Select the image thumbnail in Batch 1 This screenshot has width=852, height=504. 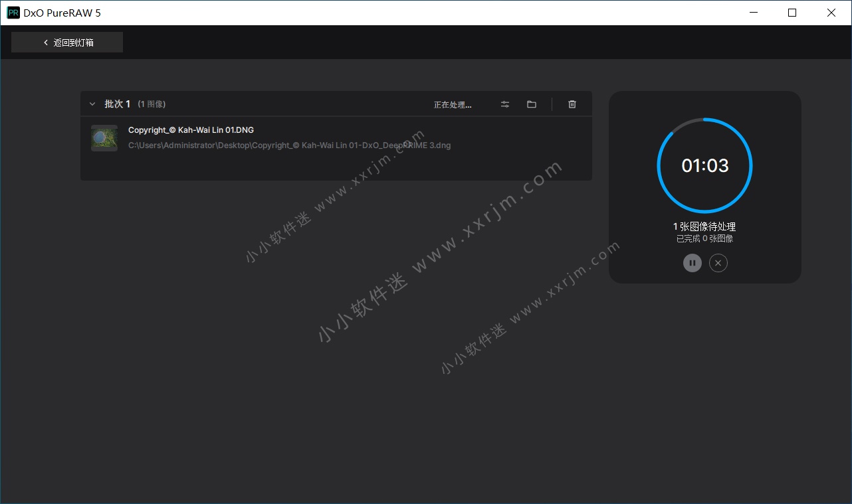coord(104,138)
